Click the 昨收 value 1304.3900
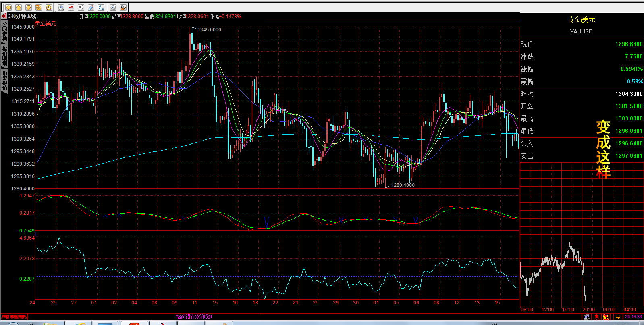644x325 pixels. [x=629, y=94]
